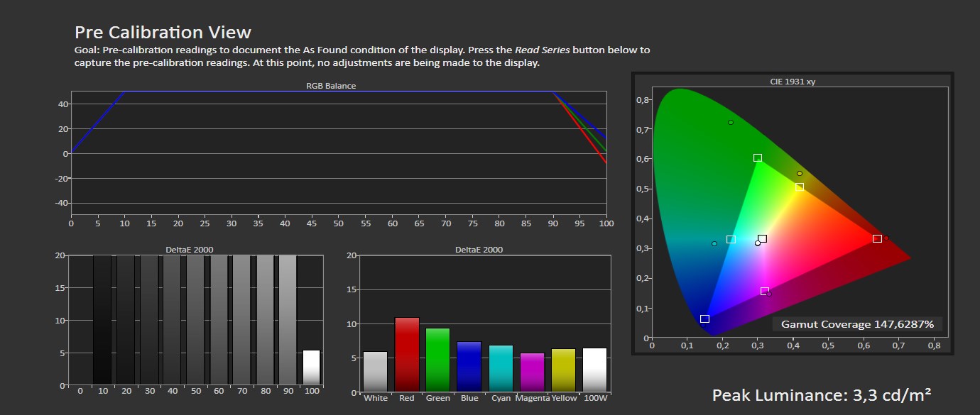Select the White bar in color DeltaE chart
Image resolution: width=980 pixels, height=415 pixels.
pyautogui.click(x=376, y=372)
